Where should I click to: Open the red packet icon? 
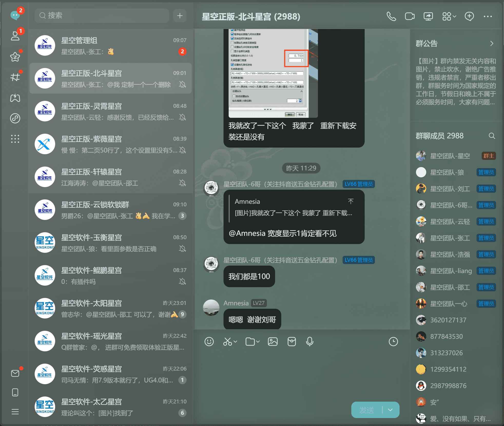click(x=292, y=342)
